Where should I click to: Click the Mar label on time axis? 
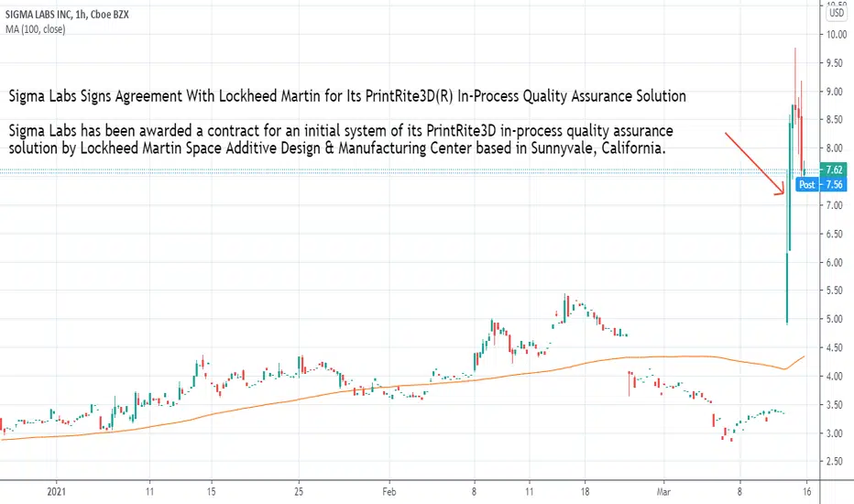pos(663,491)
